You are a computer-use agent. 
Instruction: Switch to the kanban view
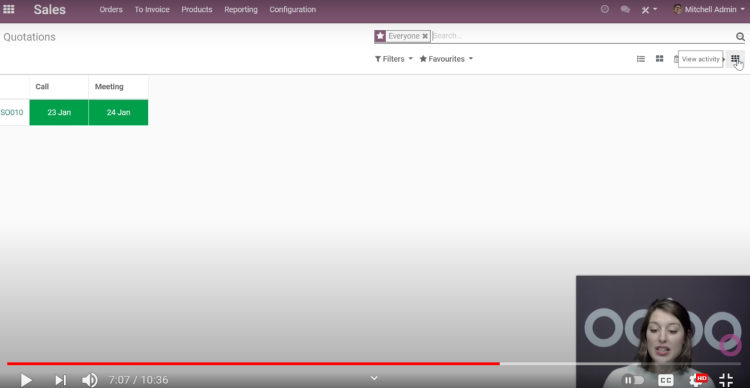point(660,59)
